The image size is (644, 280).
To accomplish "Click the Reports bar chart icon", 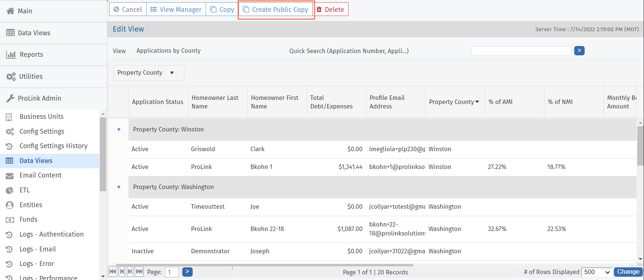I will point(11,55).
